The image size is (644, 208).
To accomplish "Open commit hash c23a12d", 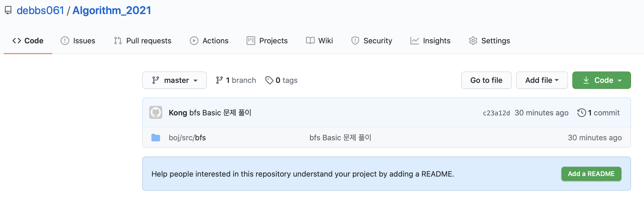I will (496, 113).
